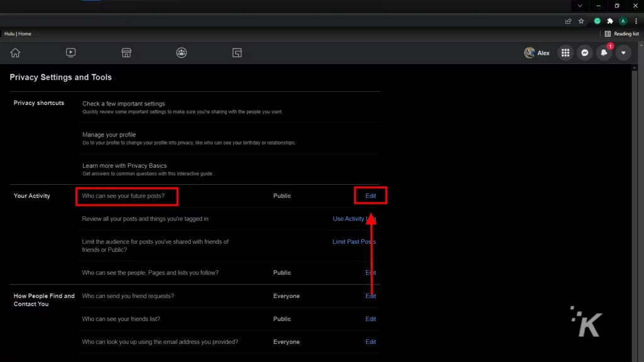The height and width of the screenshot is (362, 644).
Task: Edit who can see people you follow
Action: coord(370,273)
